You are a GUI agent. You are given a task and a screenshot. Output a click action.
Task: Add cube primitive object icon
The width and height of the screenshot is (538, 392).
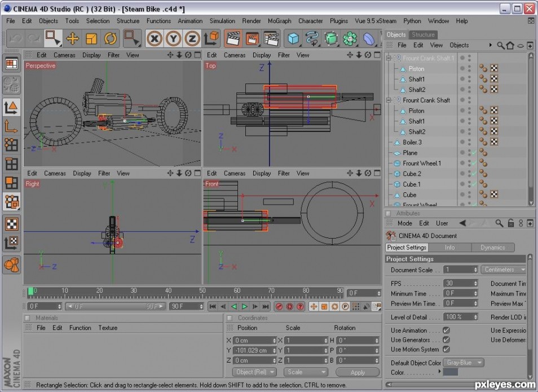click(293, 38)
